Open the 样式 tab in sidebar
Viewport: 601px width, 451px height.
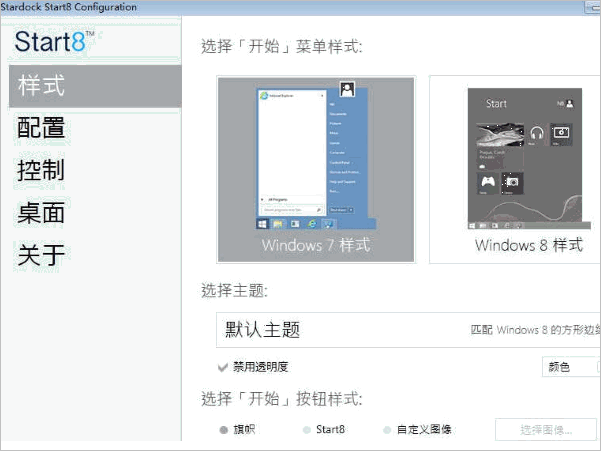[x=95, y=86]
